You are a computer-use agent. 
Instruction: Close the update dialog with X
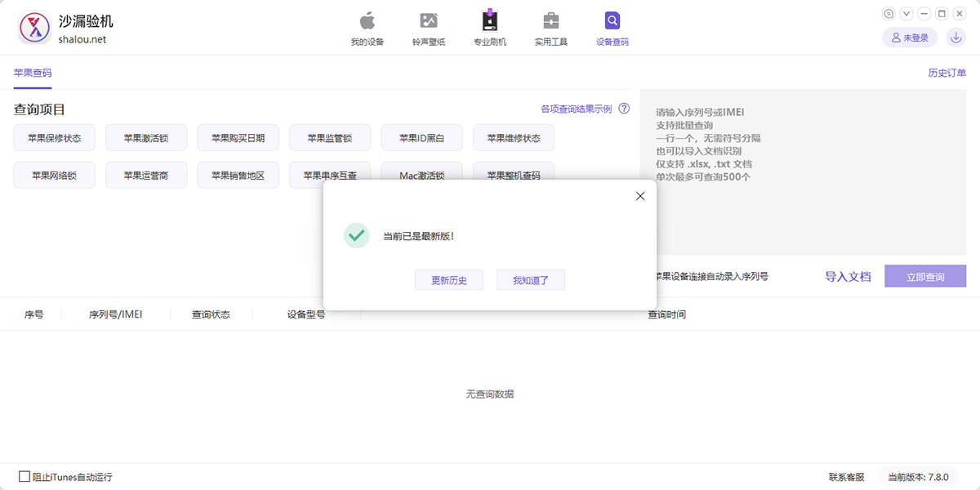[640, 196]
